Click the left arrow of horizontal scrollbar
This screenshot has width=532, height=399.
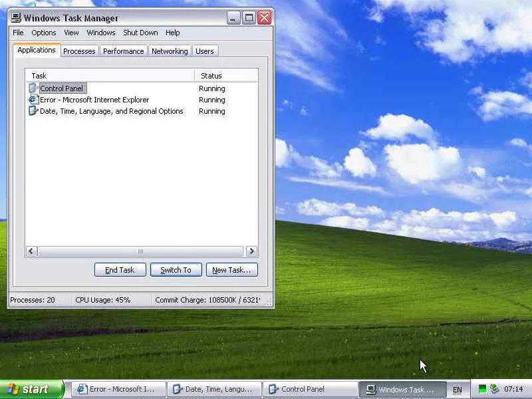click(31, 251)
